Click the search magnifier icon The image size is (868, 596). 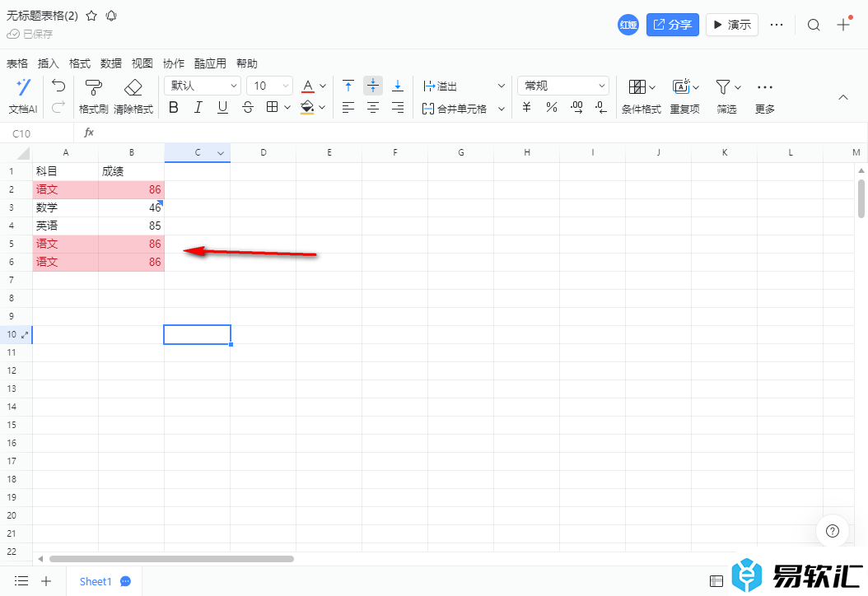point(813,25)
